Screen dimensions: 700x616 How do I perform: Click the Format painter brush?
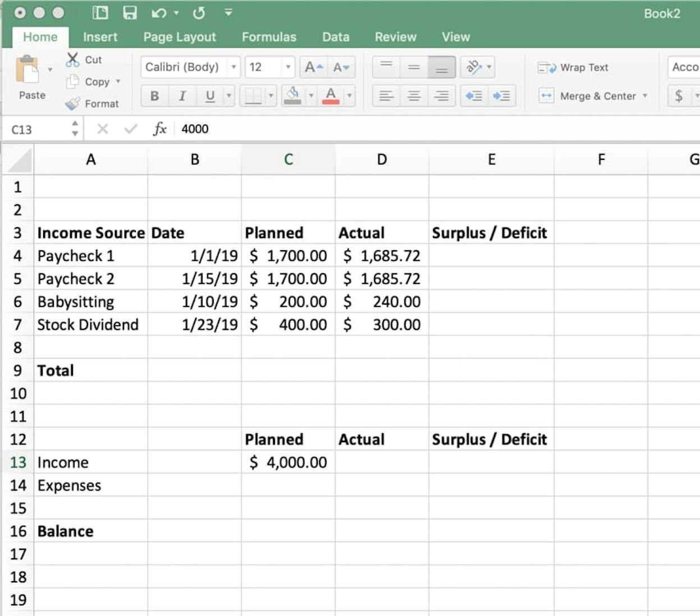(x=72, y=103)
